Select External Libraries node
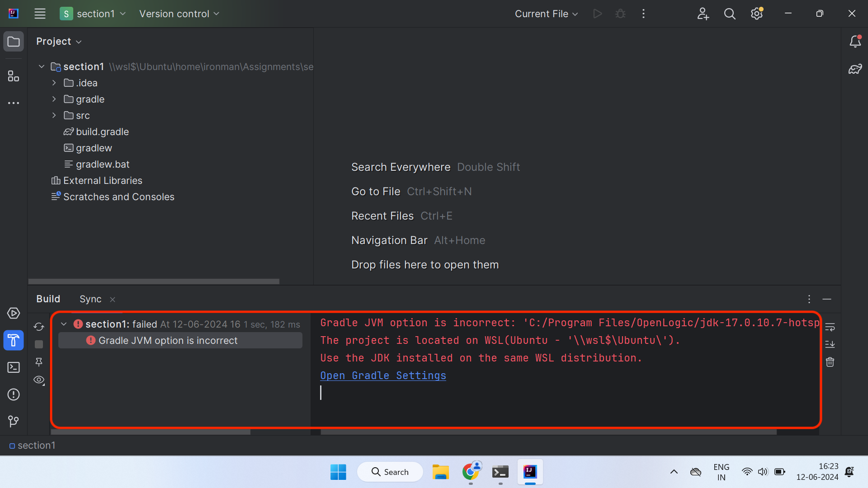The height and width of the screenshot is (488, 868). [x=103, y=181]
